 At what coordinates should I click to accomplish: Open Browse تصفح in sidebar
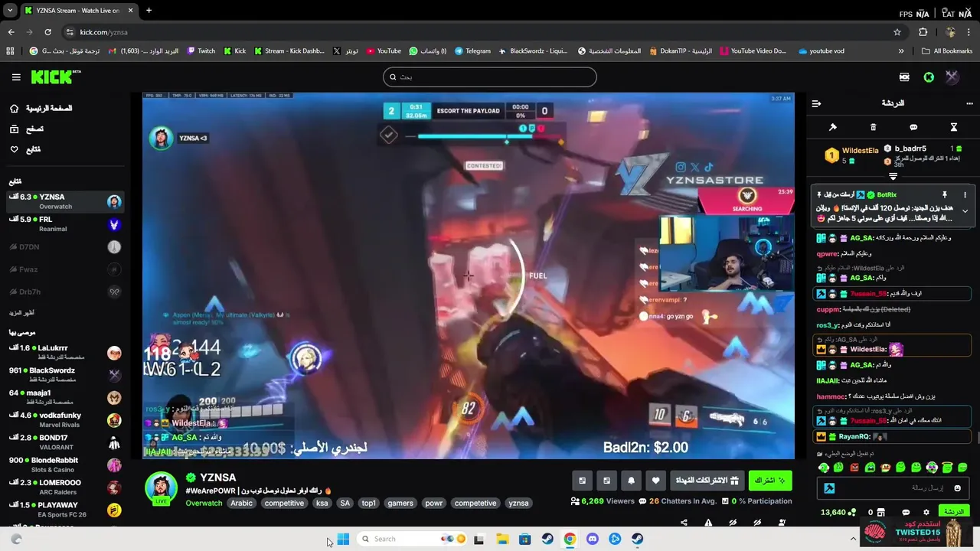(x=27, y=129)
